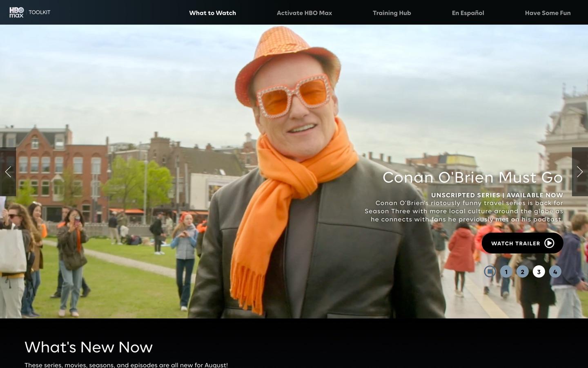Image resolution: width=588 pixels, height=368 pixels.
Task: Advance to the next carousel slide arrow
Action: [x=580, y=172]
